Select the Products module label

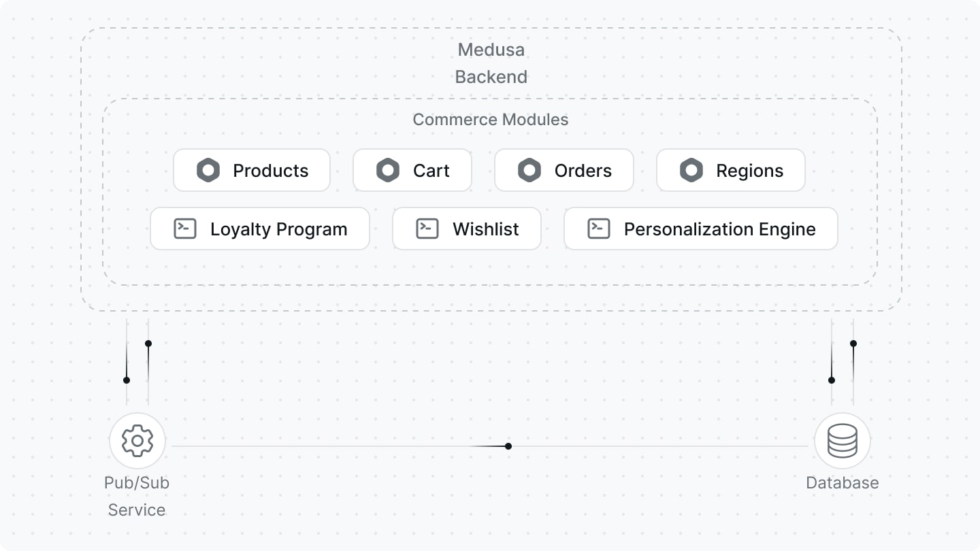pyautogui.click(x=270, y=171)
